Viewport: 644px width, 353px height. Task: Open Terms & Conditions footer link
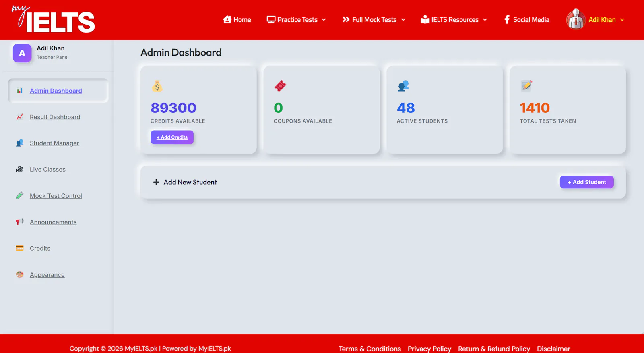coord(370,349)
